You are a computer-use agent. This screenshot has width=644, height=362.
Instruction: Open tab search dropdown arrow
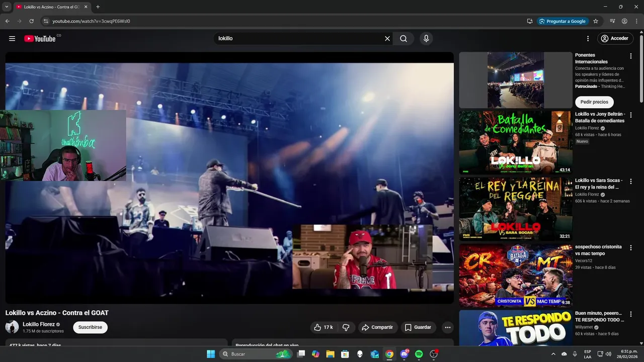(x=7, y=7)
